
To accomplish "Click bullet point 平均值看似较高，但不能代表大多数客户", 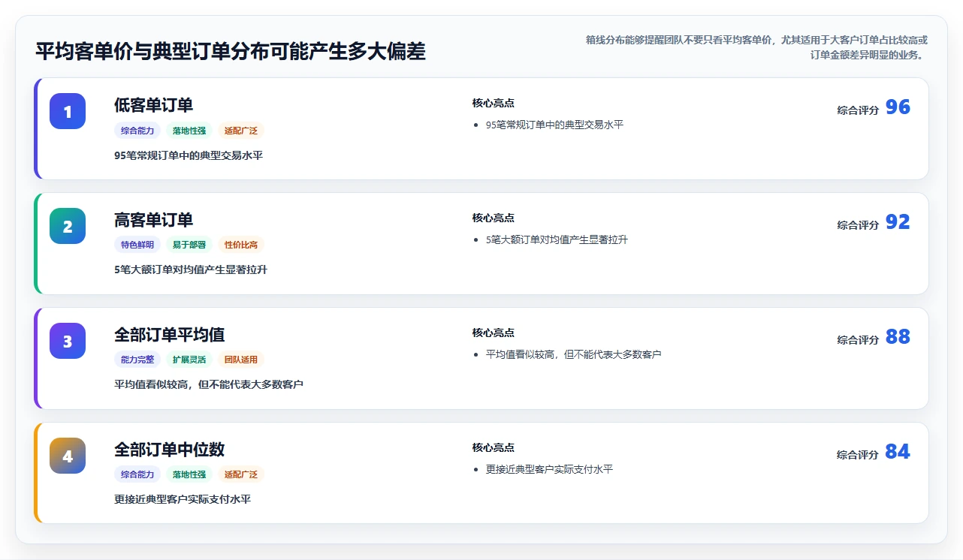I will [574, 354].
